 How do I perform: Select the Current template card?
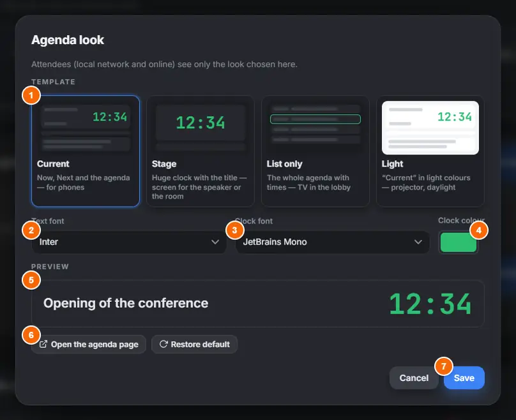(86, 151)
